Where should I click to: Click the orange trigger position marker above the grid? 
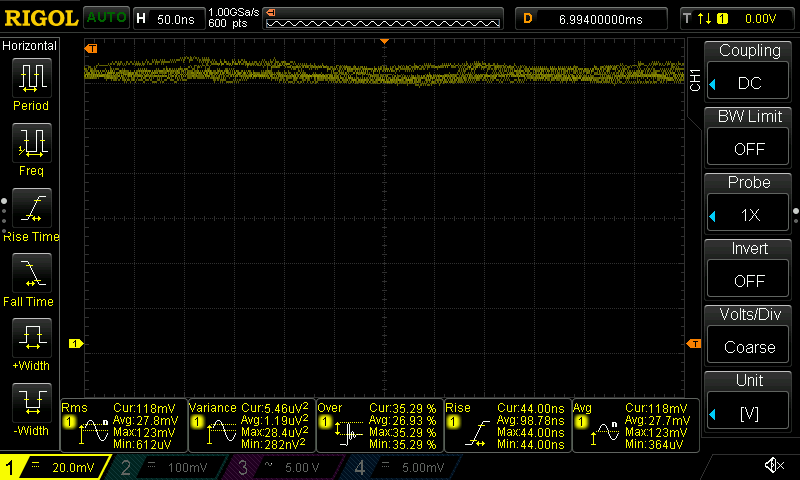385,41
